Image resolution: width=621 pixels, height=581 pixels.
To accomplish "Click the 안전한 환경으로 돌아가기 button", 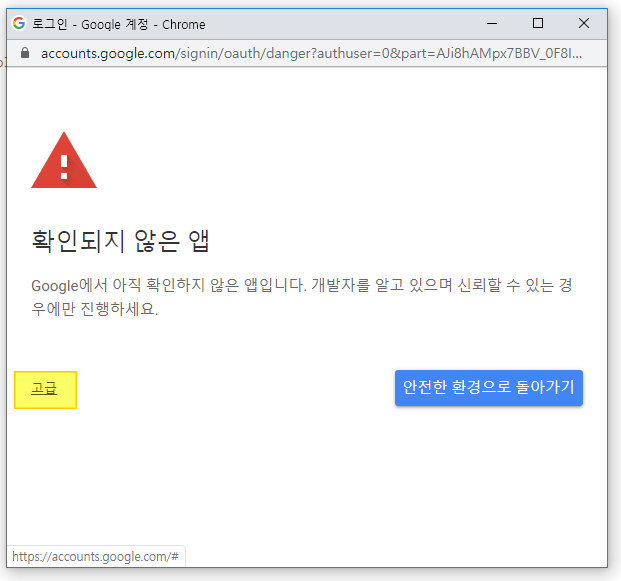I will 488,388.
